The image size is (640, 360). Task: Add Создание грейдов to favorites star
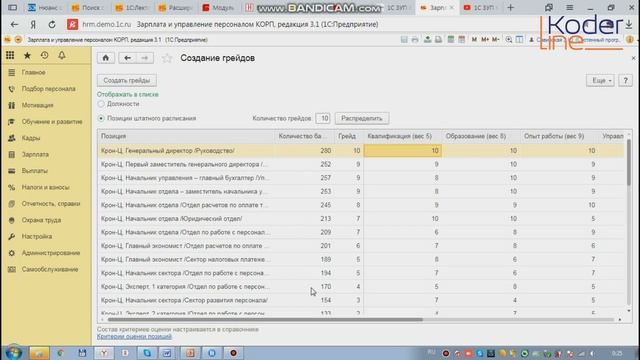pos(167,58)
